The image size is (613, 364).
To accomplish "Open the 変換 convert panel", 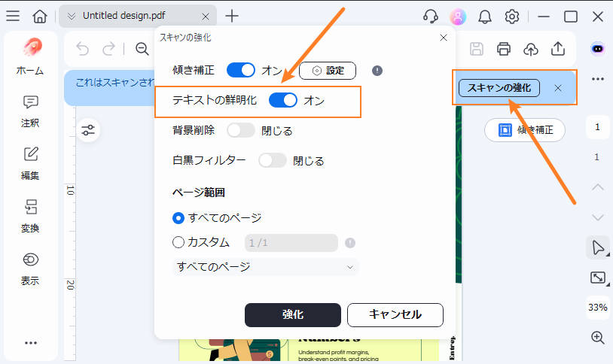I will [30, 216].
